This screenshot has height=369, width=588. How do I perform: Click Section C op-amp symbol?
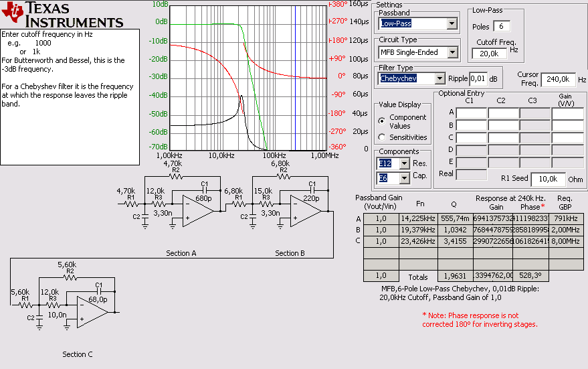[x=92, y=312]
